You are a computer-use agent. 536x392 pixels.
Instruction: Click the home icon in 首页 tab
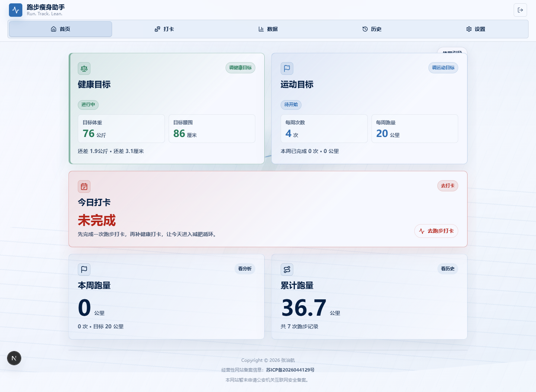pyautogui.click(x=54, y=29)
